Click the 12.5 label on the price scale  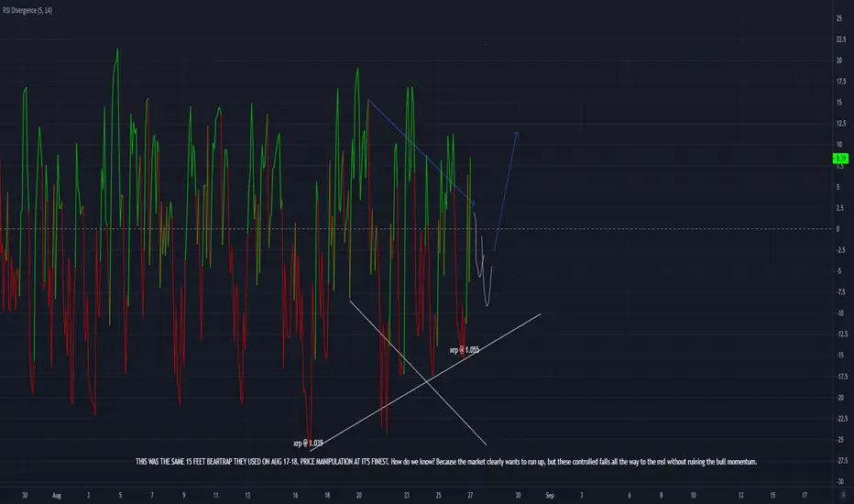pyautogui.click(x=841, y=124)
